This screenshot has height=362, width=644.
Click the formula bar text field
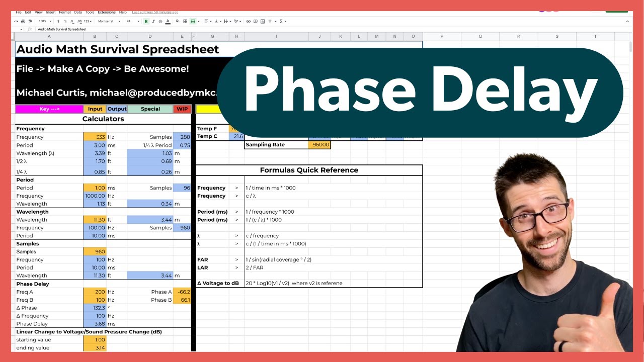[x=332, y=29]
